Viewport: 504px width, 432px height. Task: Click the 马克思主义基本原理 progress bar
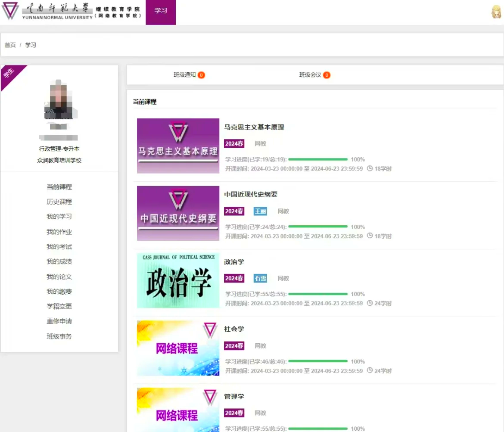click(318, 159)
